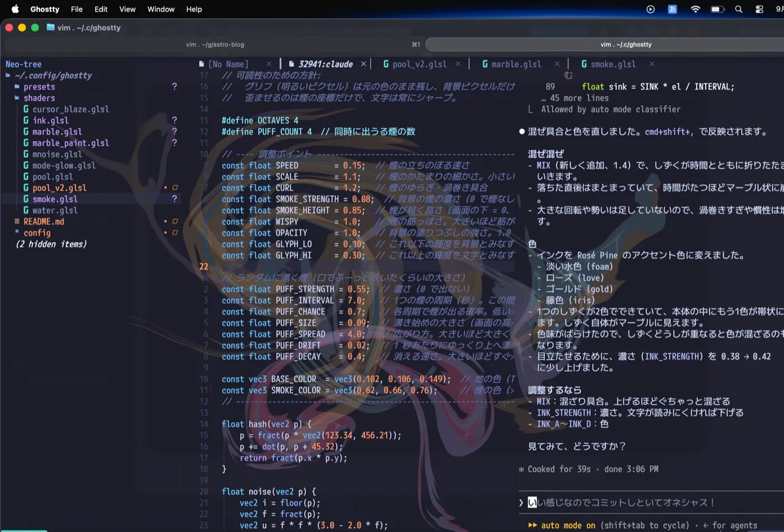Image resolution: width=784 pixels, height=532 pixels.
Task: Click GLSL file icon next to smoke.glsl in tree
Action: (26, 199)
